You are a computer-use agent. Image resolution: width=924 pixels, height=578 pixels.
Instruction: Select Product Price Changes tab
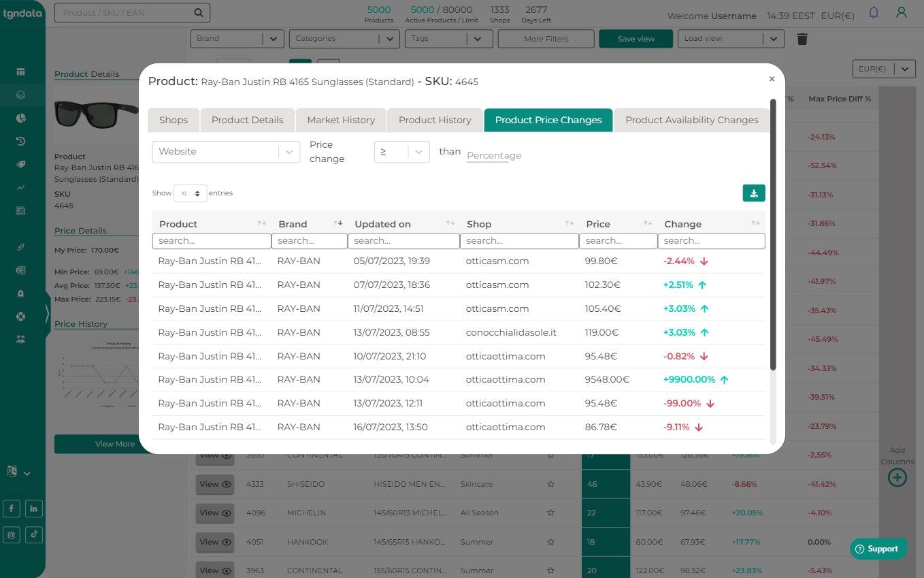548,120
